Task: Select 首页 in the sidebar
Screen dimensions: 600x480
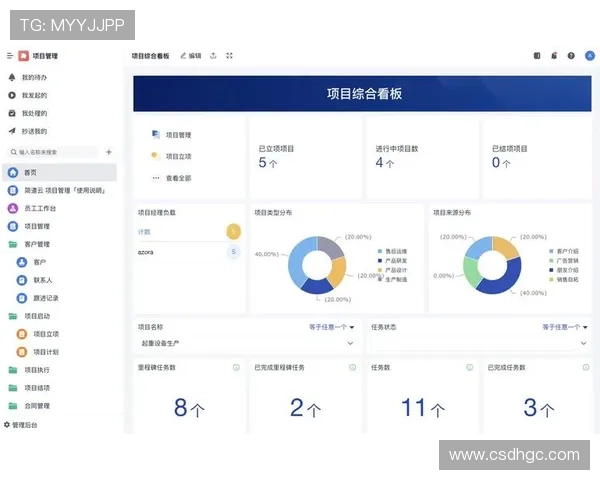Action: pos(60,172)
